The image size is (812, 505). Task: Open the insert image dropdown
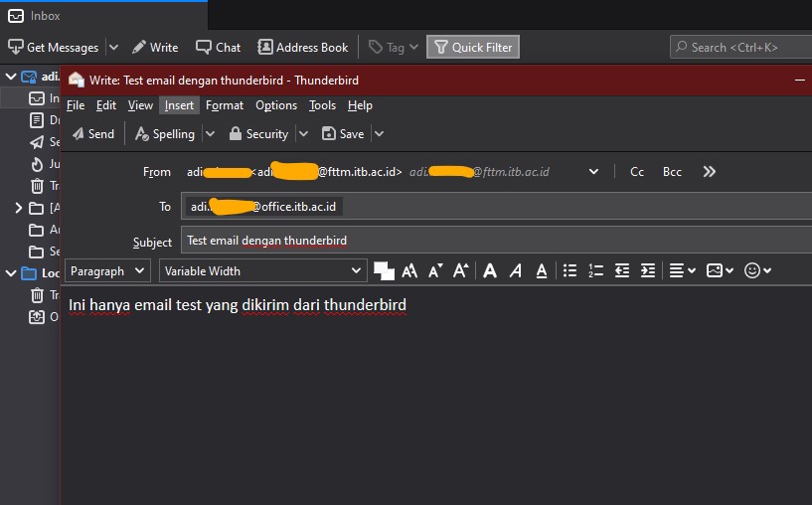720,270
